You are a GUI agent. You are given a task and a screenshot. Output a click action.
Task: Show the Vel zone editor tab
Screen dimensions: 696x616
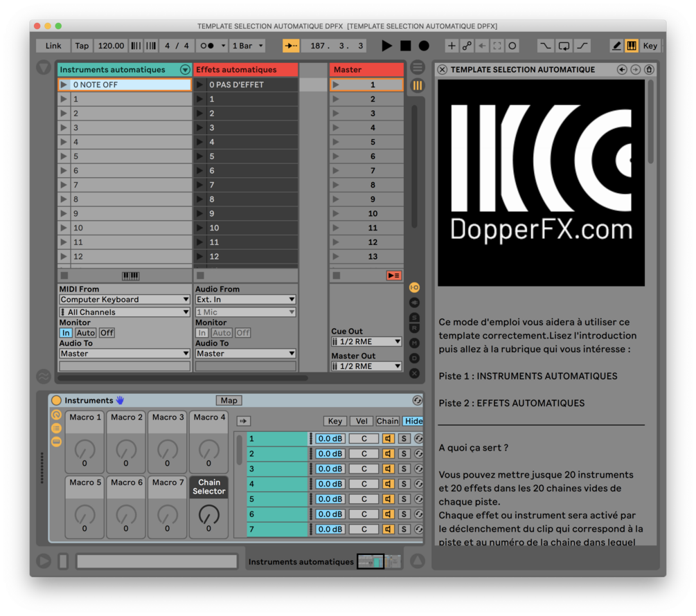(362, 422)
